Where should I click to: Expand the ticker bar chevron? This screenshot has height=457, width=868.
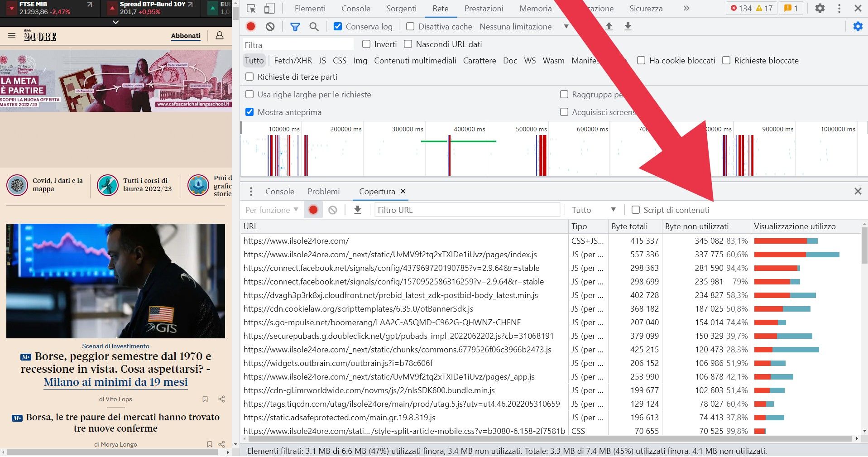pos(115,22)
